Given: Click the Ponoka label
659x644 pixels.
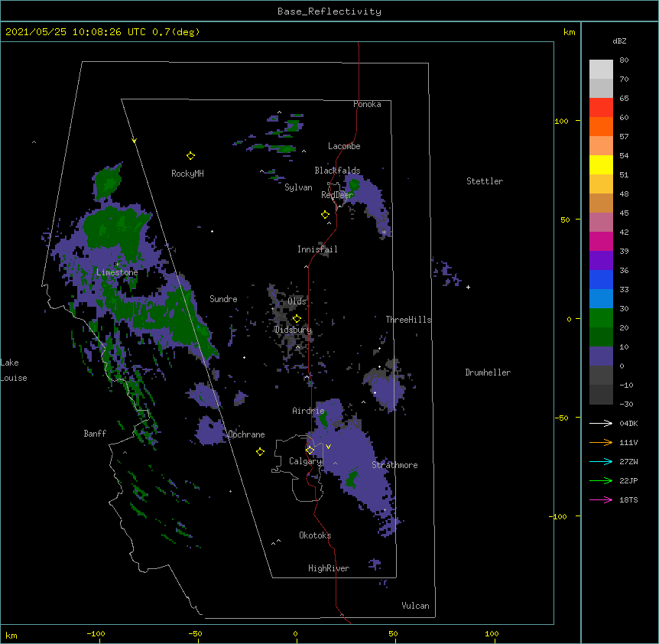Looking at the screenshot, I should pos(367,104).
